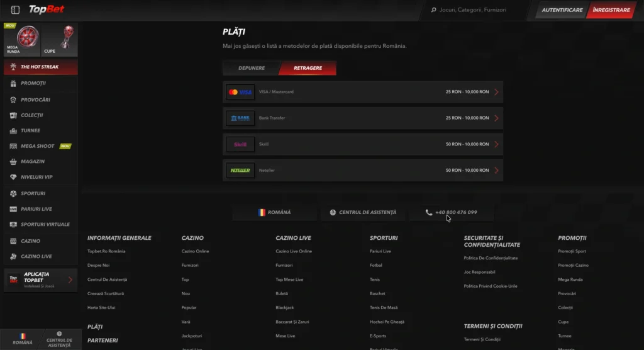The width and height of the screenshot is (644, 350).
Task: Call +40 800 476 099 link
Action: click(x=452, y=212)
